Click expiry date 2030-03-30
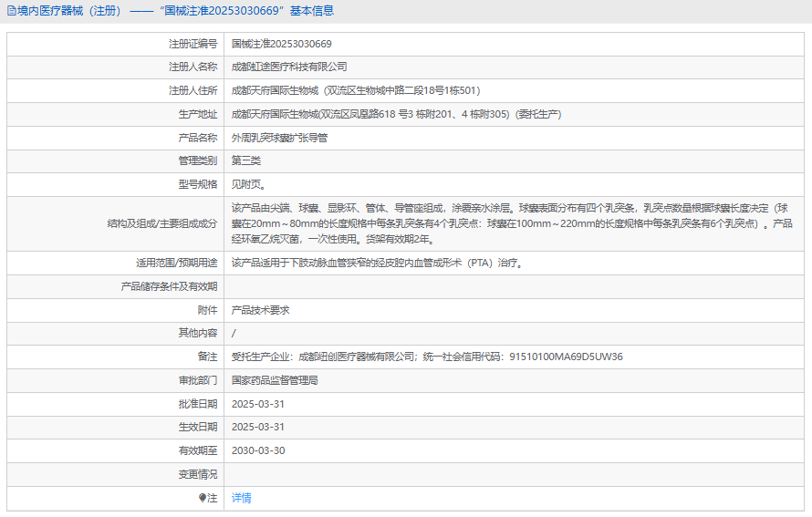 coord(258,450)
